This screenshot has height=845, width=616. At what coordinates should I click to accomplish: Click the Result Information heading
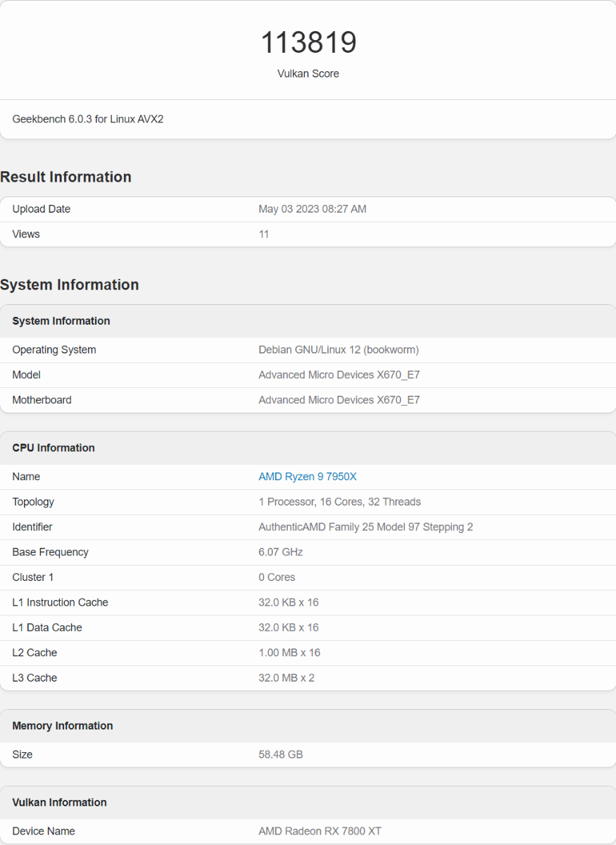(x=65, y=177)
